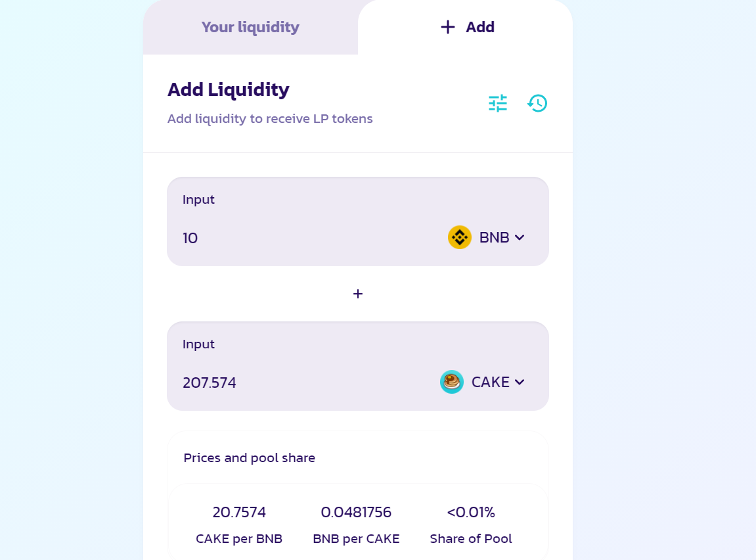The image size is (756, 560).
Task: Click the BNB coin logo
Action: point(460,237)
